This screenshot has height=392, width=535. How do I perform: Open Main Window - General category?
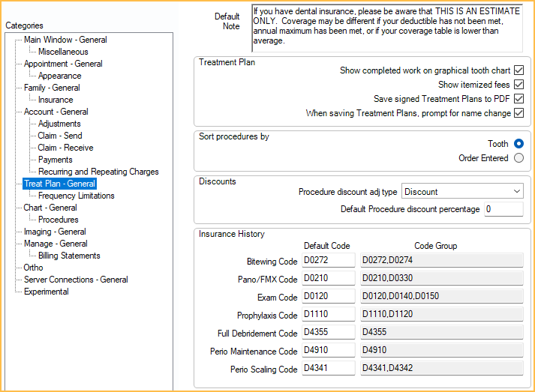pos(65,40)
